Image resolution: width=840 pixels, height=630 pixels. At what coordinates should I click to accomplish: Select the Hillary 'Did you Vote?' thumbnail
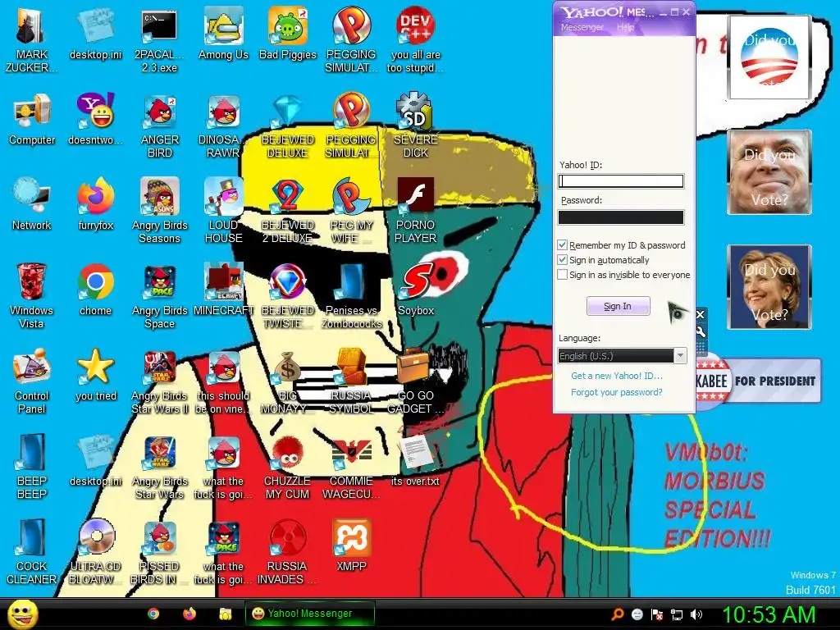tap(769, 286)
